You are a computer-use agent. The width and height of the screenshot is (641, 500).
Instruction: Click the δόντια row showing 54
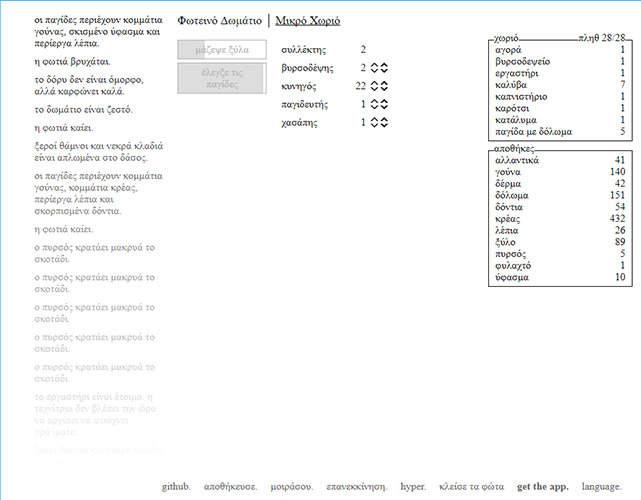point(560,207)
